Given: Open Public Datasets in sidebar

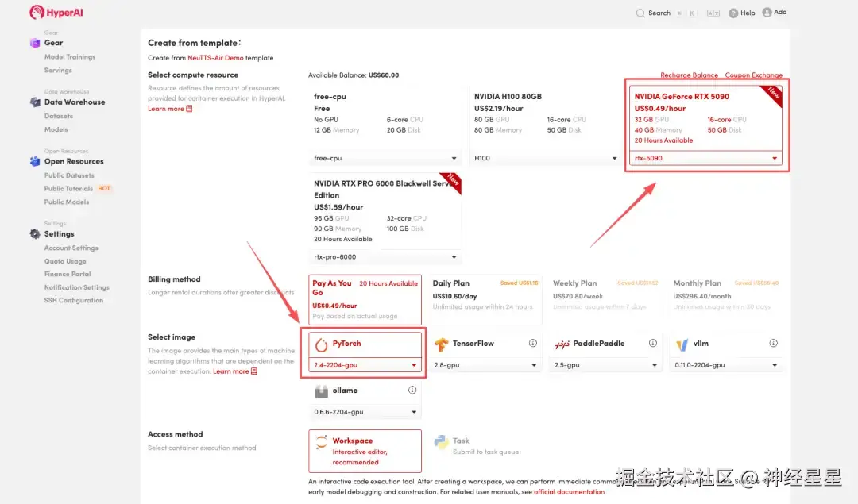Looking at the screenshot, I should pyautogui.click(x=69, y=175).
